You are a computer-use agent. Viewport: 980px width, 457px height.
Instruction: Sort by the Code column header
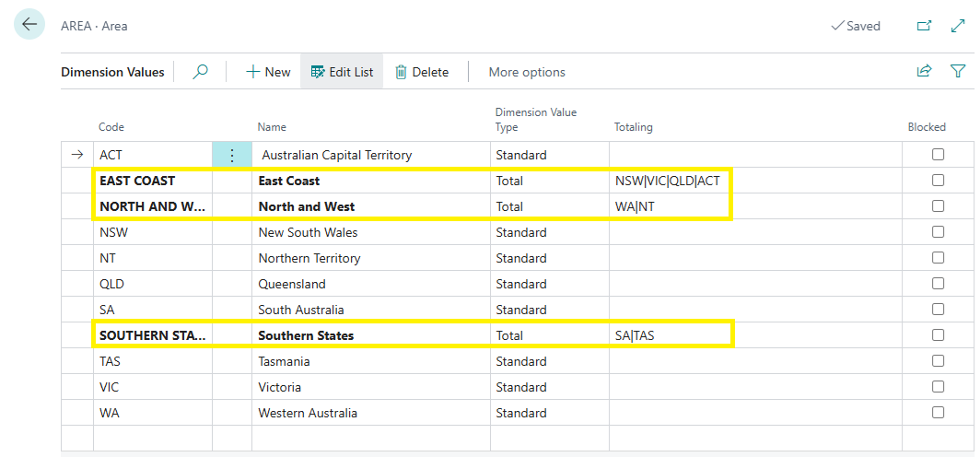click(111, 127)
